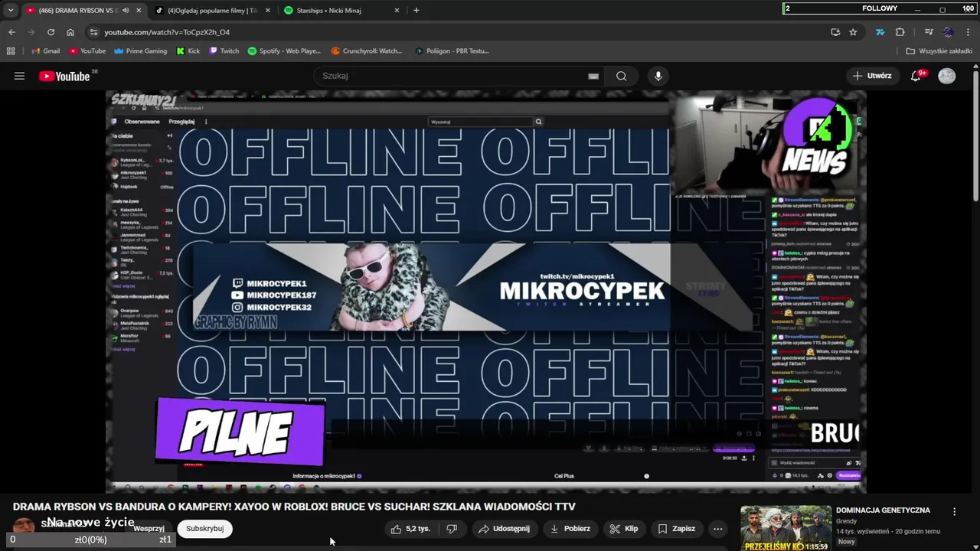Click the Subskrybuj button
Viewport: 980px width, 551px height.
pos(204,529)
